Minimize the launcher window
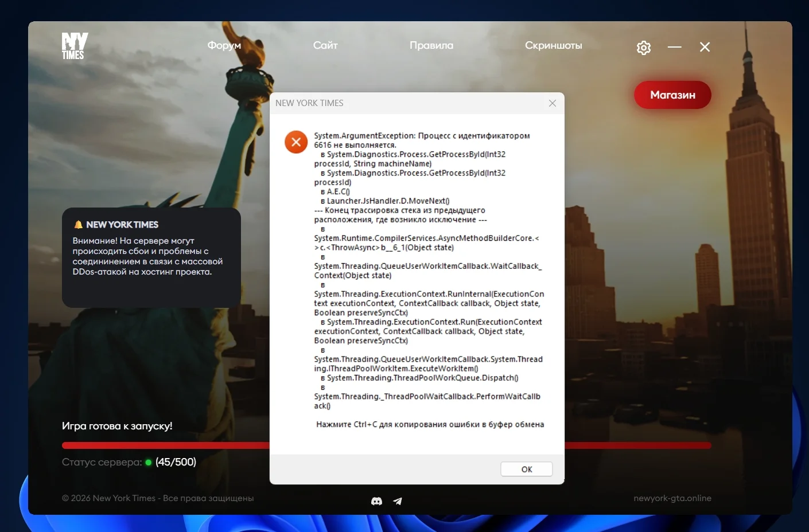The width and height of the screenshot is (809, 532). pos(675,47)
